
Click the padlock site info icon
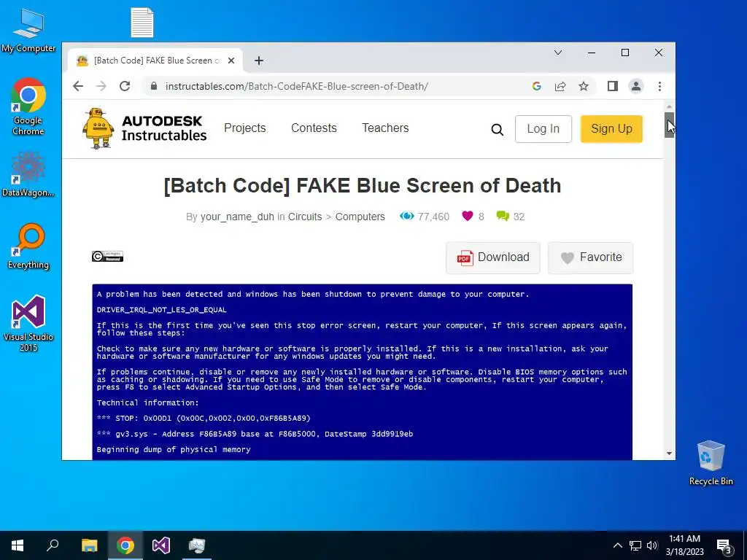point(153,86)
